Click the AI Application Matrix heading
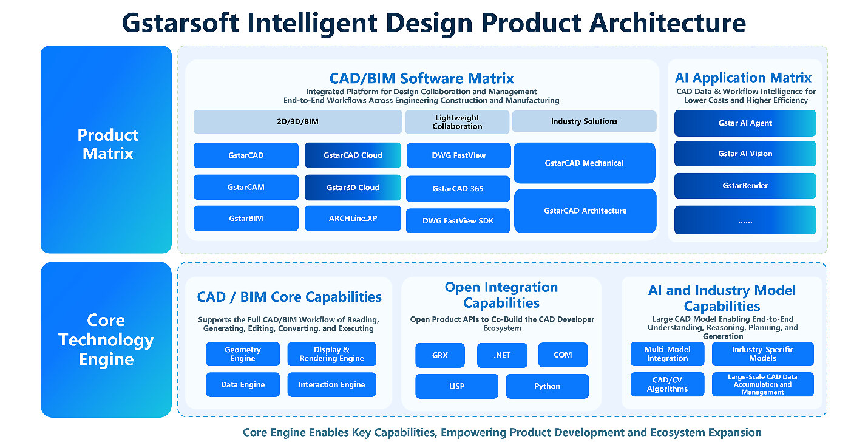The image size is (868, 445). (x=743, y=78)
